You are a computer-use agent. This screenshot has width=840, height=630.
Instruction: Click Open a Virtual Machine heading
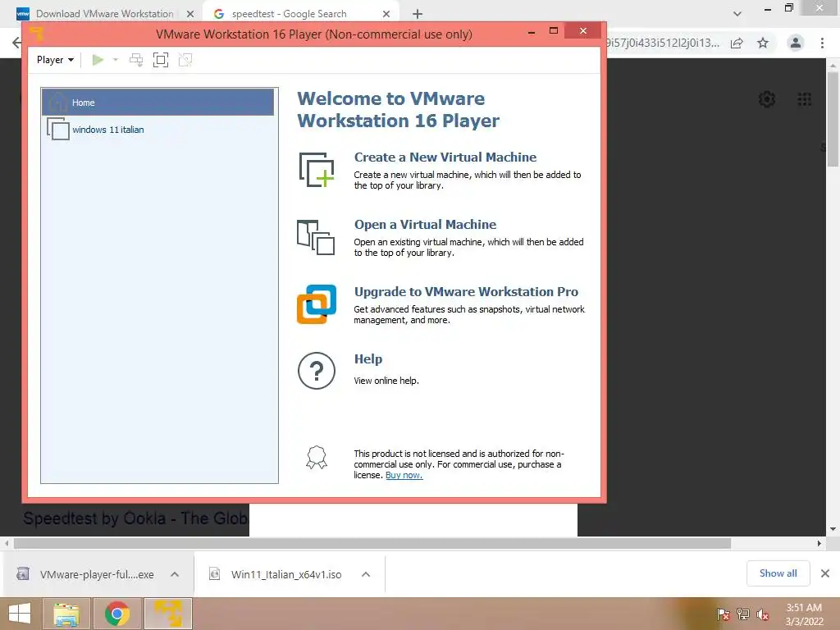tap(426, 225)
